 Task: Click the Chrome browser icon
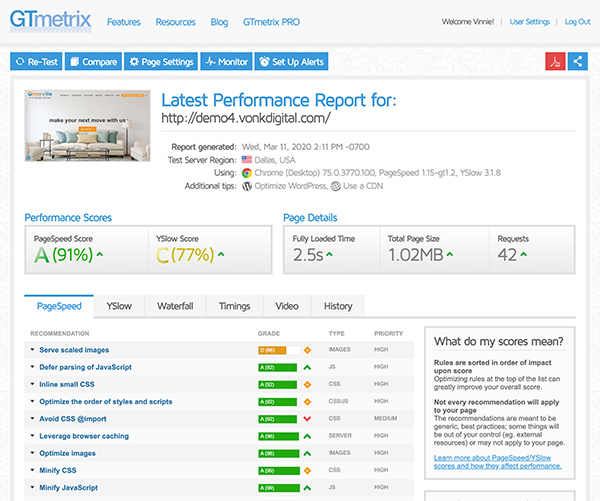tap(247, 173)
